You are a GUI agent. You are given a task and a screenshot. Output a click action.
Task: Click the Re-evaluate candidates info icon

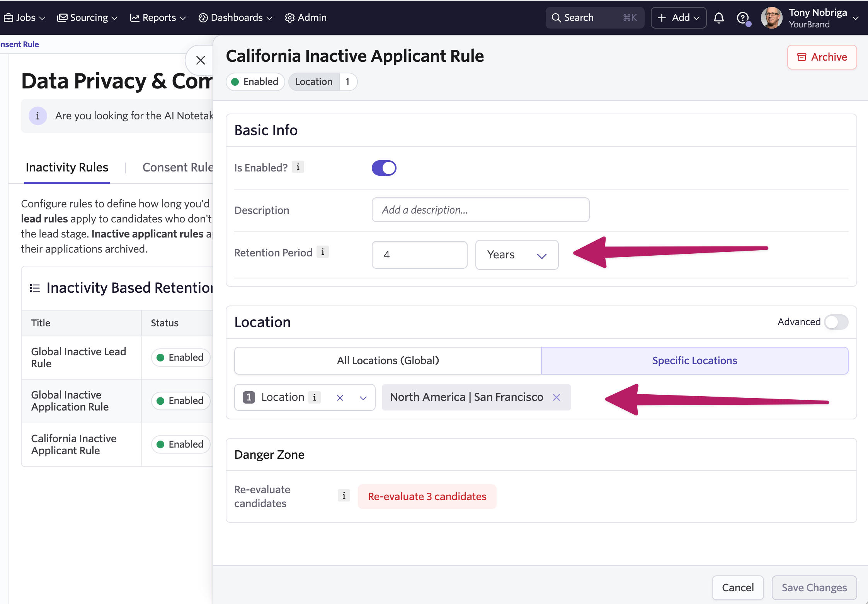(x=344, y=495)
